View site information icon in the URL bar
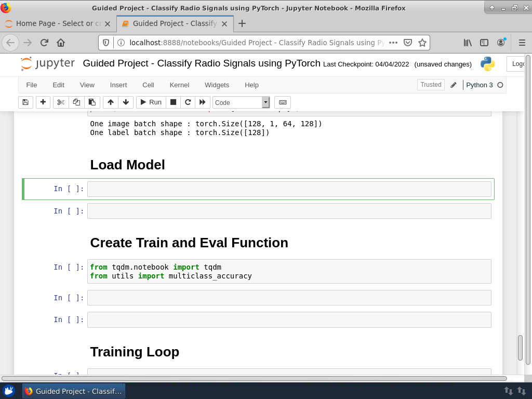Image resolution: width=532 pixels, height=399 pixels. coord(121,43)
